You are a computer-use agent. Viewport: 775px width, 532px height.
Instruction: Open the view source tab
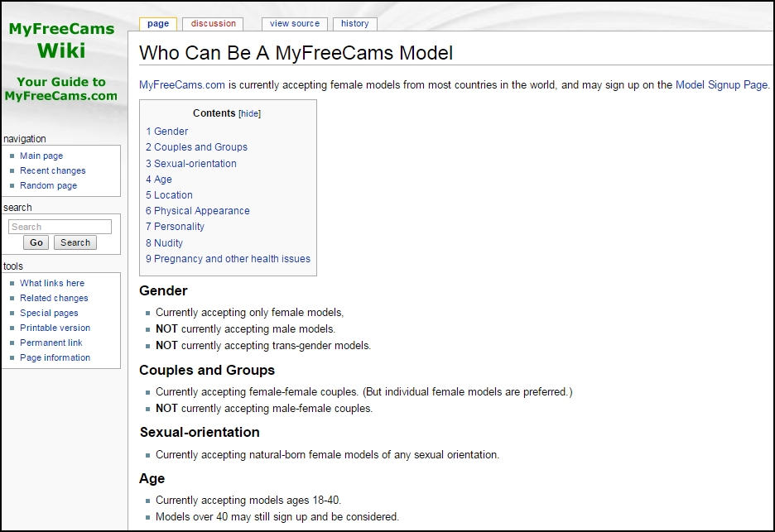pos(295,24)
